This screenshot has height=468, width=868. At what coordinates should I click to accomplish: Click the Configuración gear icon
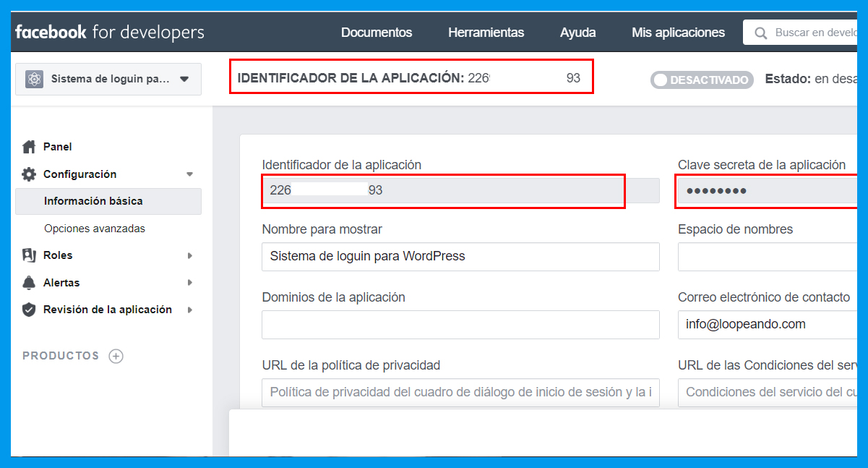[29, 174]
